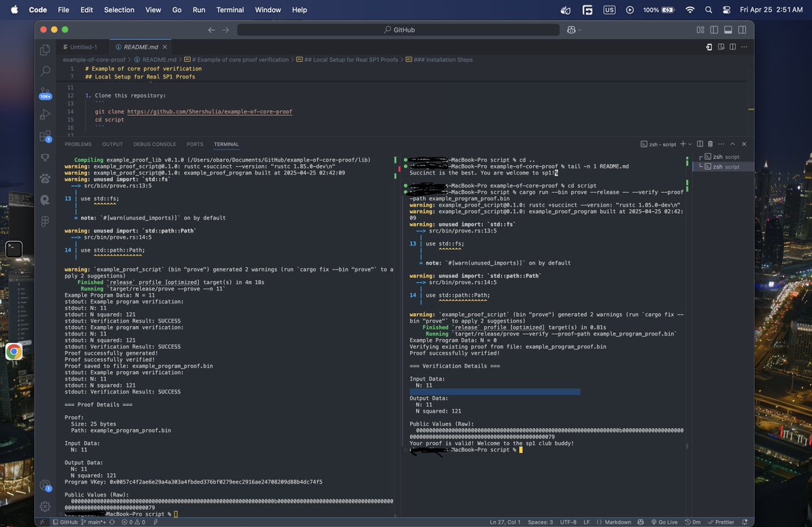Image resolution: width=812 pixels, height=527 pixels.
Task: Switch to the OUTPUT panel tab
Action: coord(112,144)
